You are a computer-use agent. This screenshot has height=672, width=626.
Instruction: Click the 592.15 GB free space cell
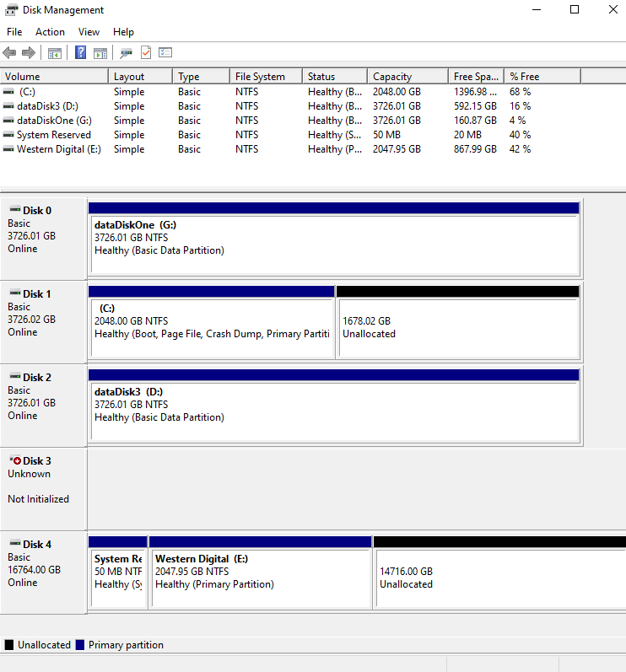click(475, 106)
